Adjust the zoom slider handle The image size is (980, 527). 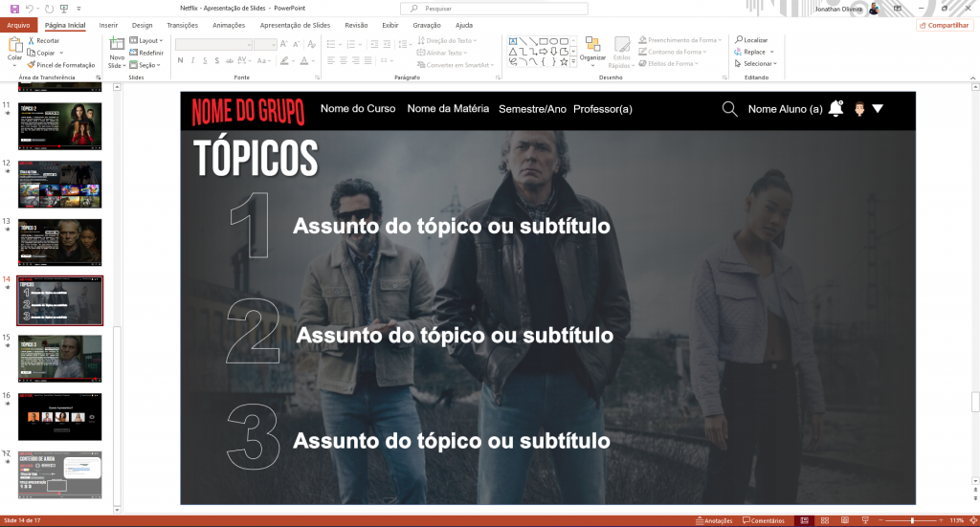click(x=912, y=520)
